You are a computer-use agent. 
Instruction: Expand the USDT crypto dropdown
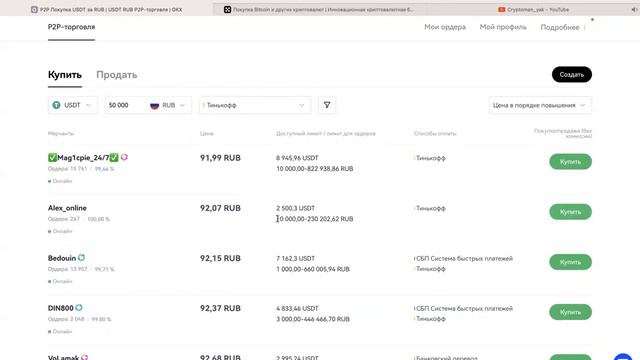coord(73,105)
